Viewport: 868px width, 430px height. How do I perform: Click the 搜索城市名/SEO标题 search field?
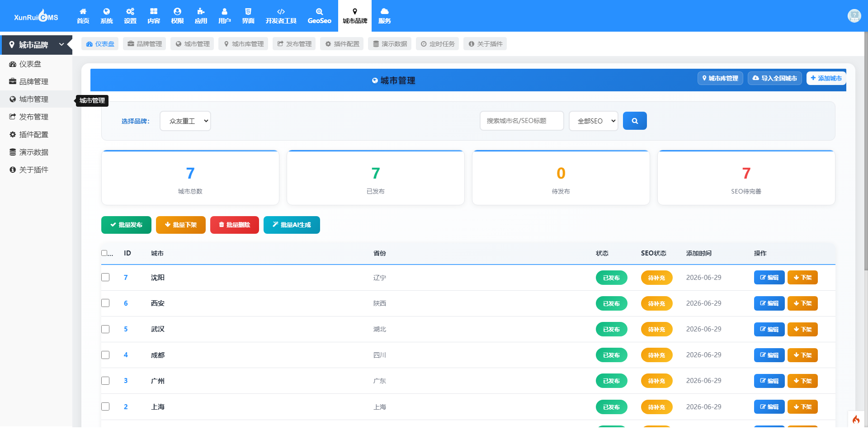(522, 121)
